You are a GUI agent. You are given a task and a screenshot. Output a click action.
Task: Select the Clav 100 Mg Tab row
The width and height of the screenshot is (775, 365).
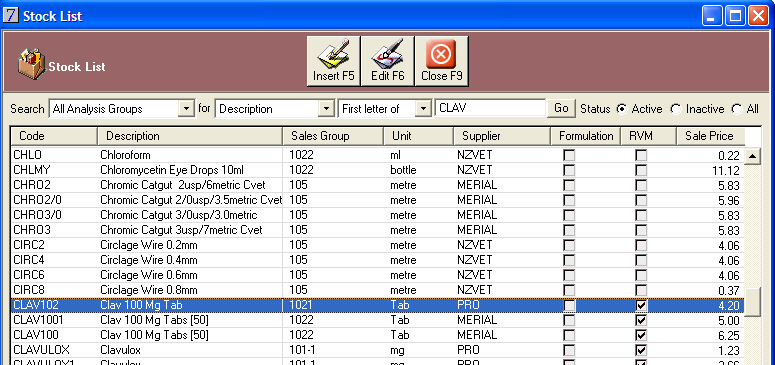tap(378, 305)
